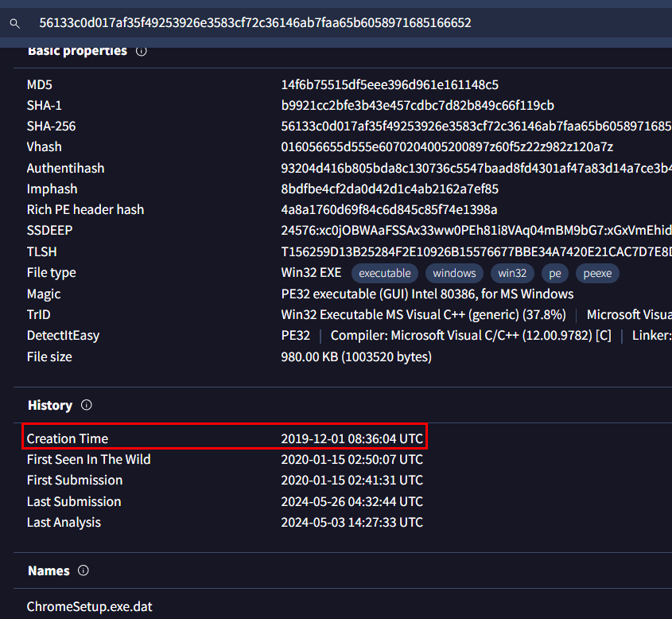Click the Rich PE header hash value
672x619 pixels.
tap(389, 209)
